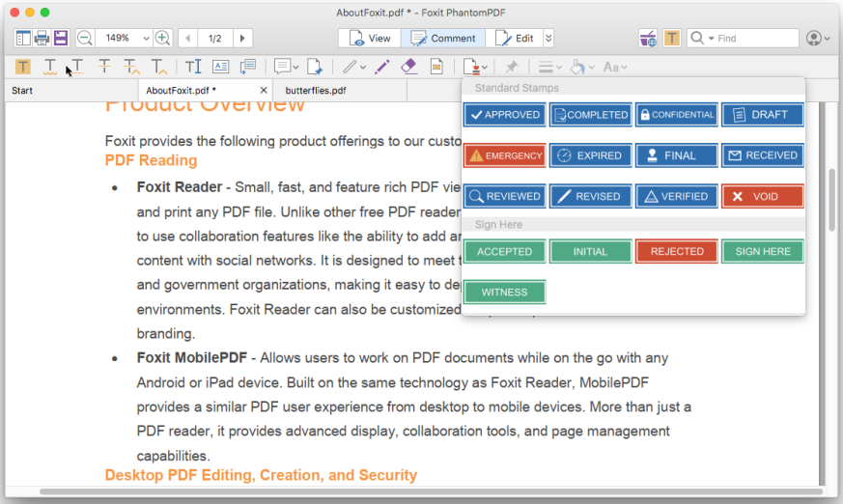
Task: Open the 149% zoom level dropdown
Action: pos(146,39)
